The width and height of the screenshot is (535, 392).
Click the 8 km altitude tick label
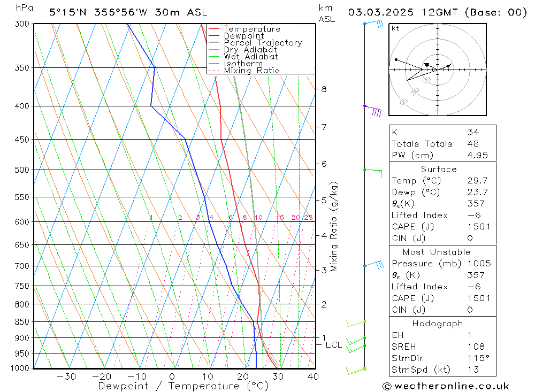[324, 89]
